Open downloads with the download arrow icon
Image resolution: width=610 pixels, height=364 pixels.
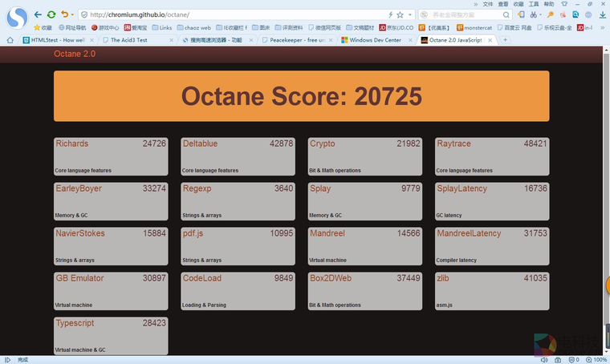tap(603, 14)
